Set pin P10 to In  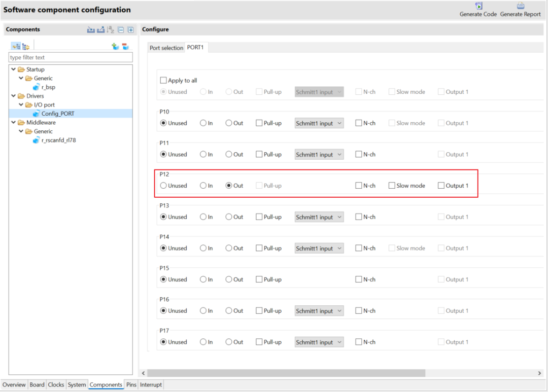click(x=203, y=123)
